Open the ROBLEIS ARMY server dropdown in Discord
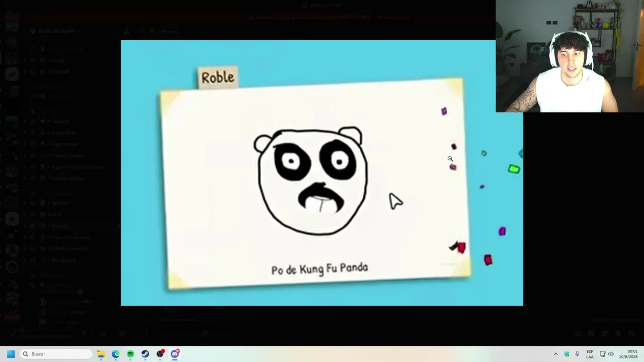This screenshot has width=644, height=362. point(59,31)
